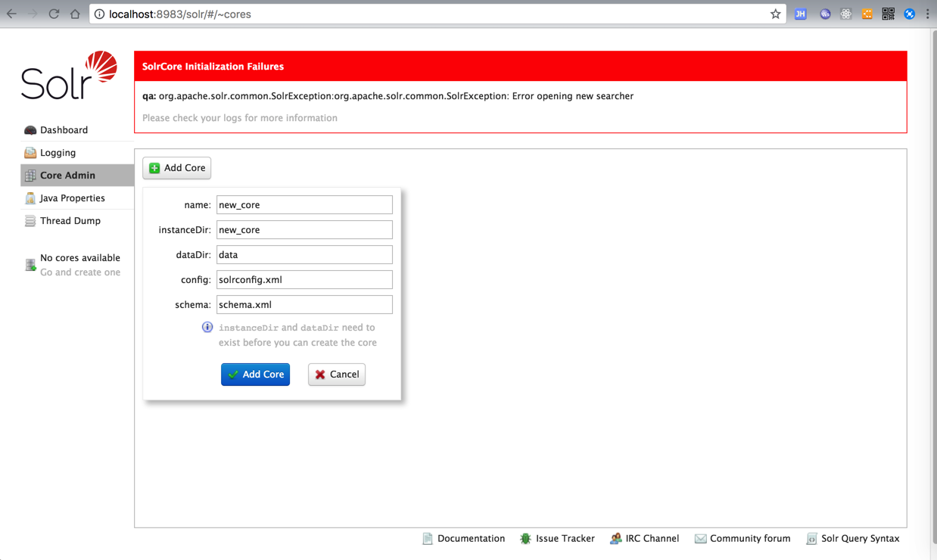Screen dimensions: 937x560
Task: Focus the config input field
Action: (304, 280)
